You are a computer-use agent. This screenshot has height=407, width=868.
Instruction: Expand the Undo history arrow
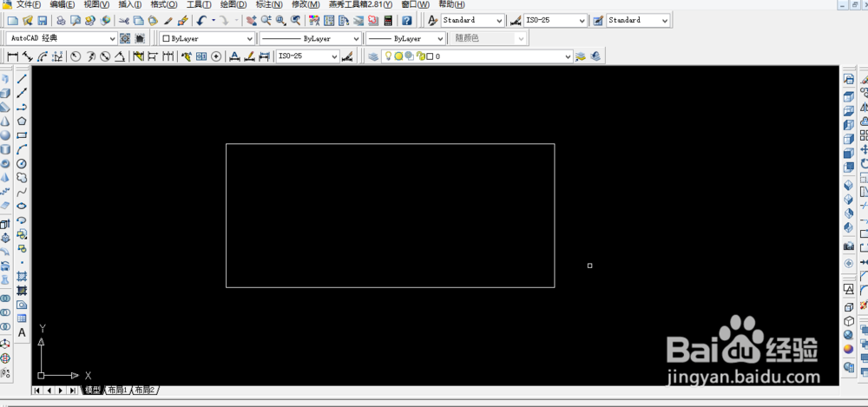click(214, 21)
